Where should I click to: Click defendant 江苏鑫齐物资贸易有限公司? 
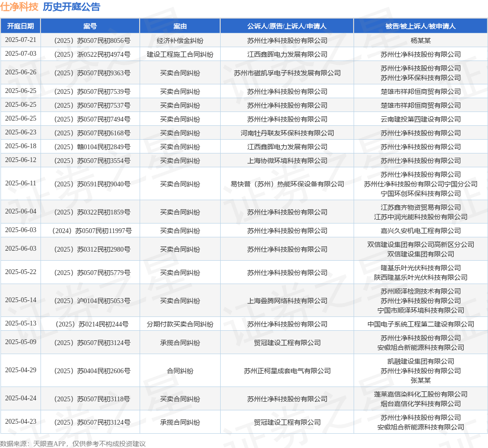click(x=420, y=207)
